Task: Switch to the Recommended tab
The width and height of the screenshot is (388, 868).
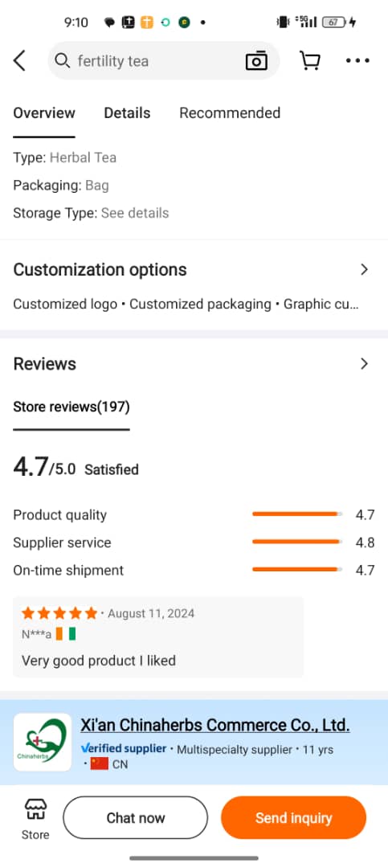Action: click(230, 113)
